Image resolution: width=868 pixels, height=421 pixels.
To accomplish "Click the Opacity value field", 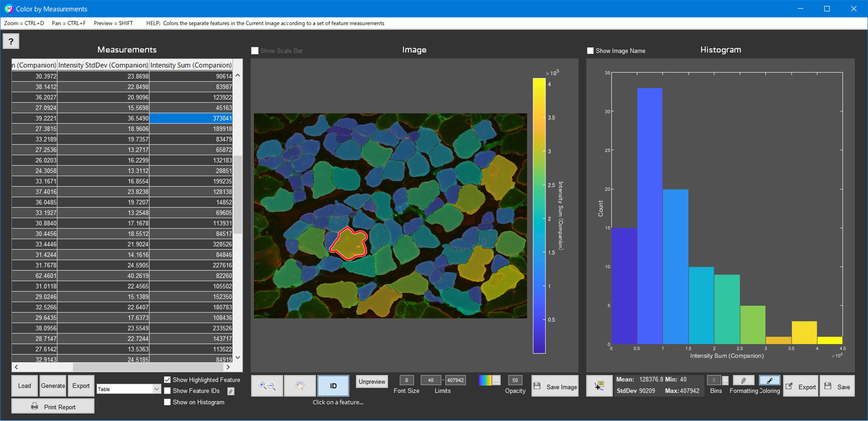I will 515,380.
